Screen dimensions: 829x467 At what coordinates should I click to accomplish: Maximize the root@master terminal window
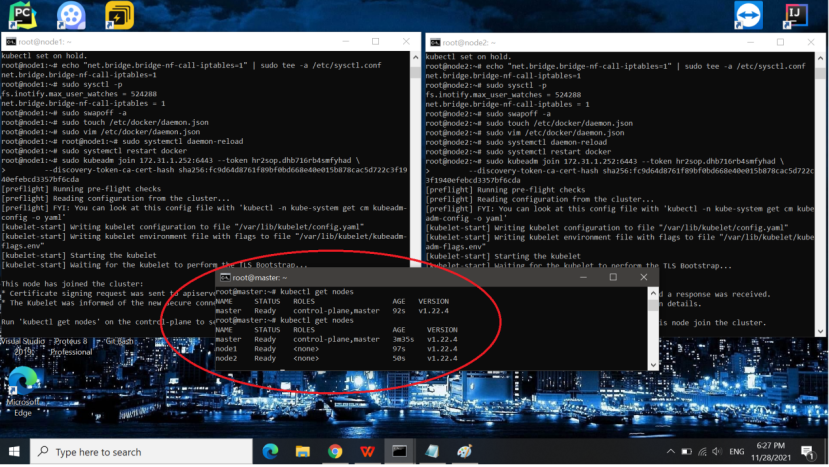pyautogui.click(x=613, y=277)
